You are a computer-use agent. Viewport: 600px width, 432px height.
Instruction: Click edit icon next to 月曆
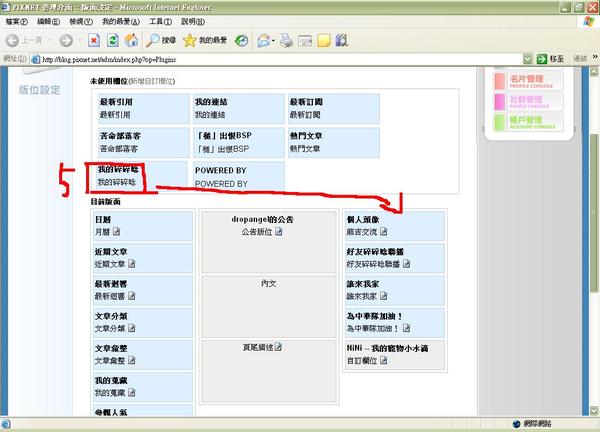[x=116, y=231]
